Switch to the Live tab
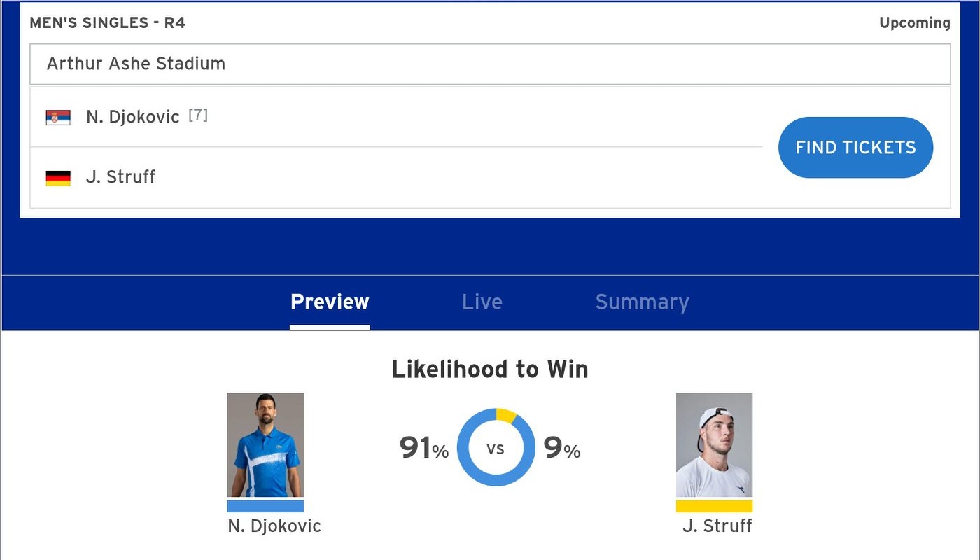The width and height of the screenshot is (980, 560). pos(482,302)
